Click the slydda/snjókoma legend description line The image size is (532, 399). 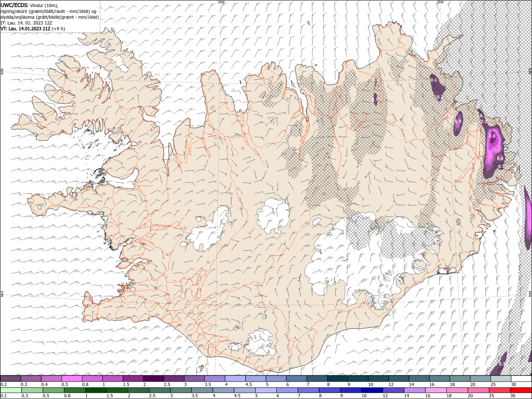(50, 17)
